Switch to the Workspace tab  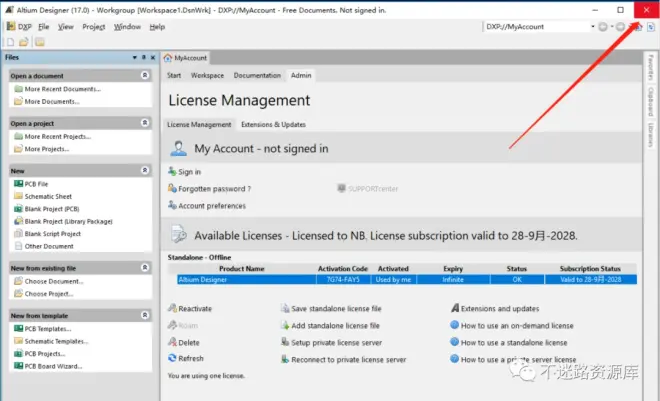coord(207,75)
